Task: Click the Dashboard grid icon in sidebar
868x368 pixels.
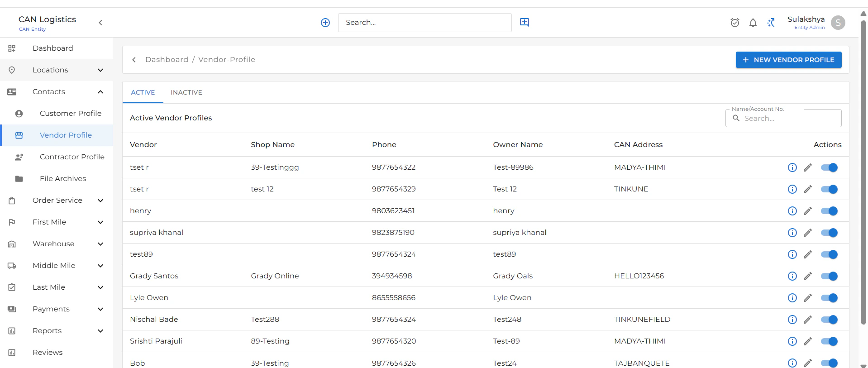Action: pos(12,48)
